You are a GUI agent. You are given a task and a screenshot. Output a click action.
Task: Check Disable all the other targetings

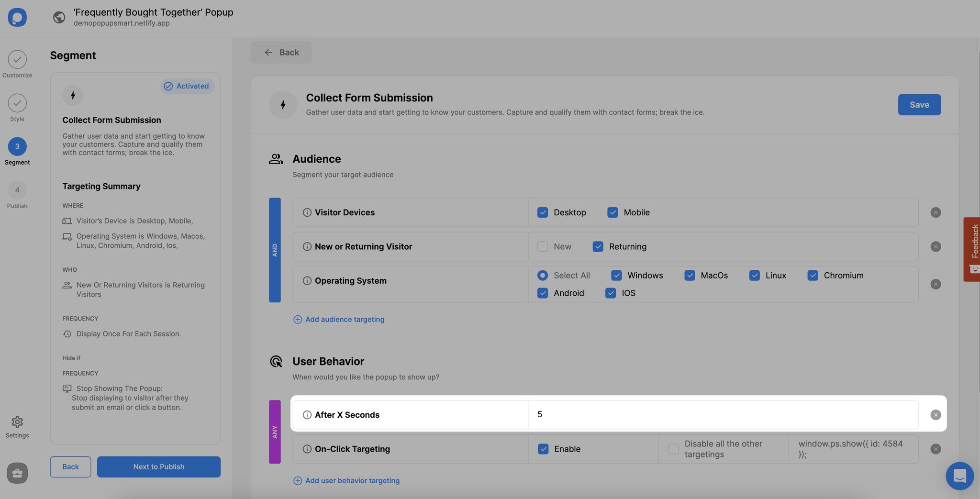pyautogui.click(x=673, y=449)
